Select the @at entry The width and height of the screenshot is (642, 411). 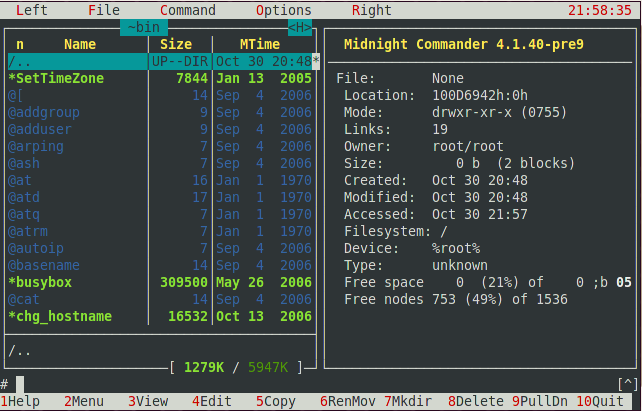[x=162, y=180]
